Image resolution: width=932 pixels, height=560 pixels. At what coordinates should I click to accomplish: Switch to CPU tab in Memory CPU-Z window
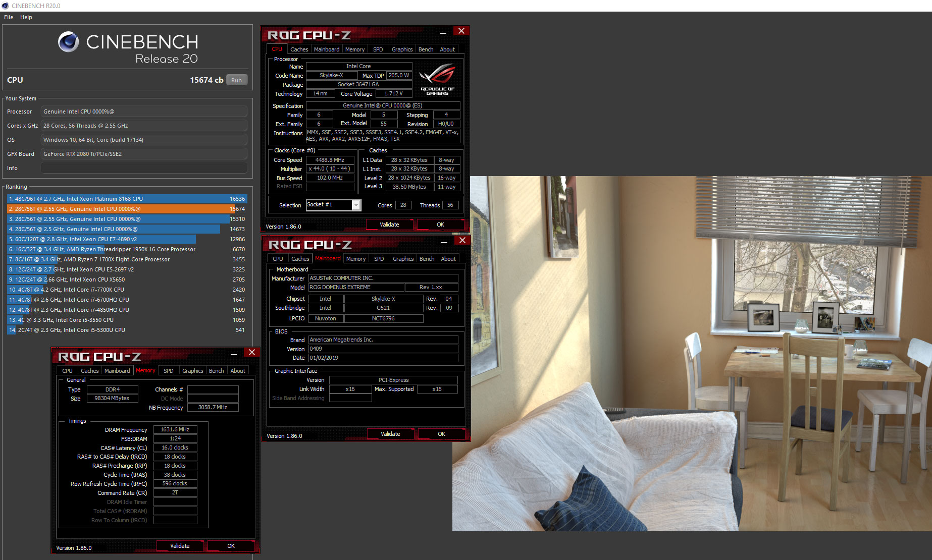(x=67, y=371)
